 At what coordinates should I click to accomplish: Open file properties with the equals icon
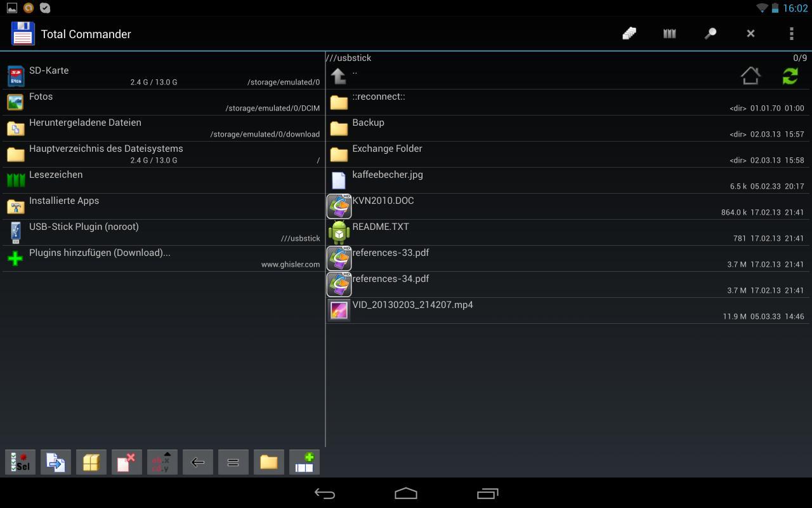pos(233,462)
